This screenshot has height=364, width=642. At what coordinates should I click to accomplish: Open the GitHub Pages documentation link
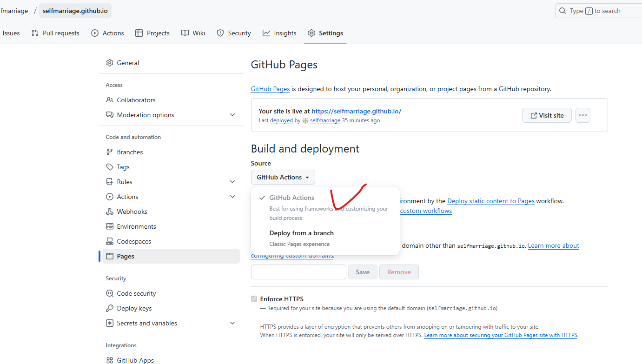[x=271, y=89]
